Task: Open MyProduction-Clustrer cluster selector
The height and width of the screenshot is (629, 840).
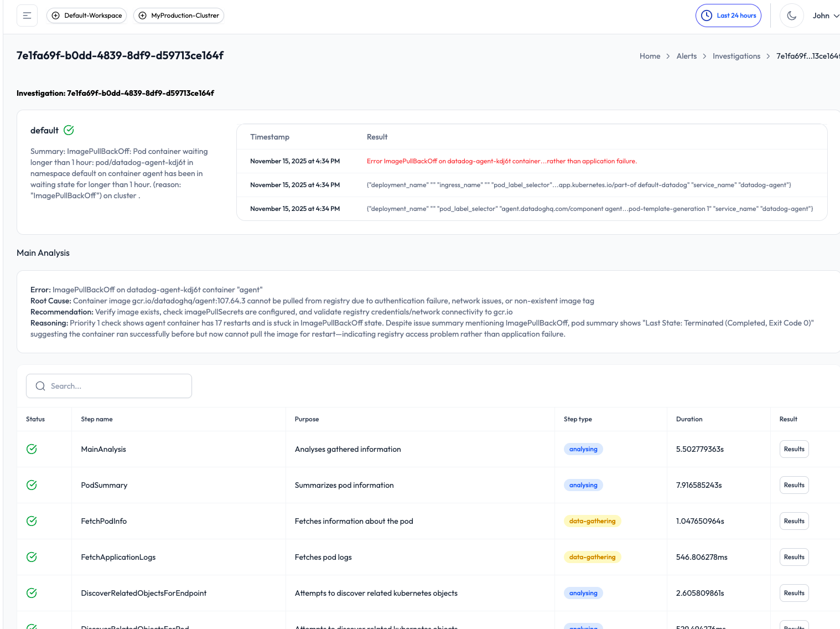Action: tap(179, 16)
